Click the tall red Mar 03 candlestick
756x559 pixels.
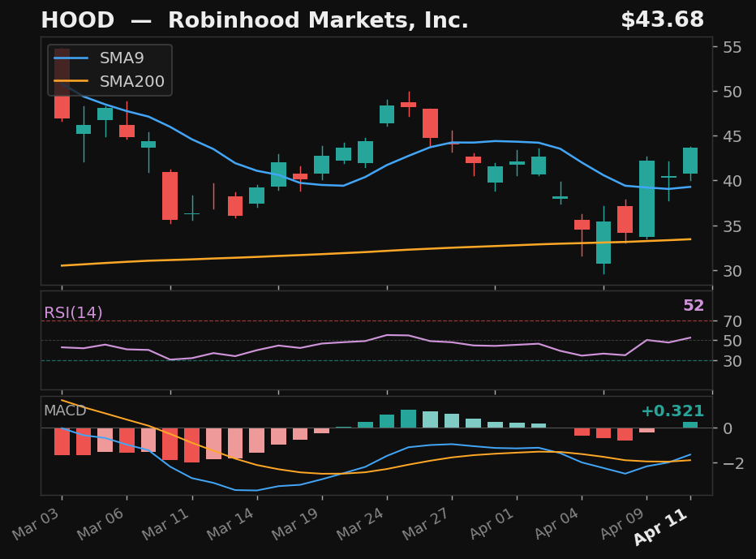(x=62, y=84)
